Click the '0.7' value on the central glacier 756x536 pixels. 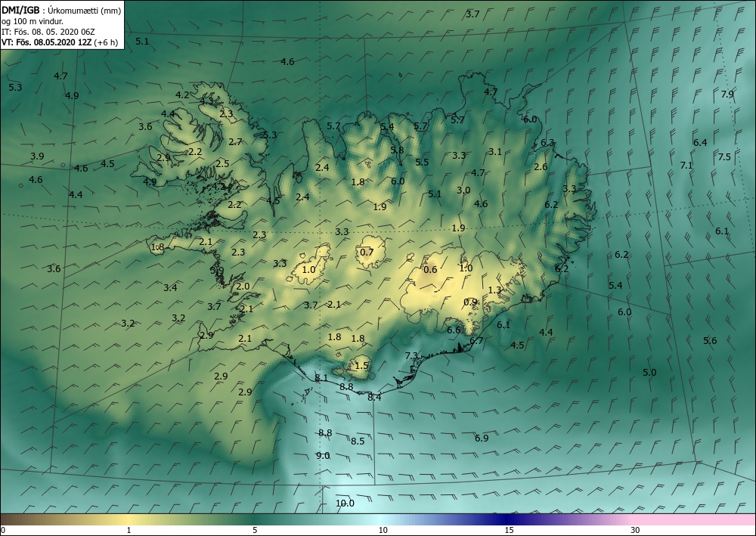point(367,252)
